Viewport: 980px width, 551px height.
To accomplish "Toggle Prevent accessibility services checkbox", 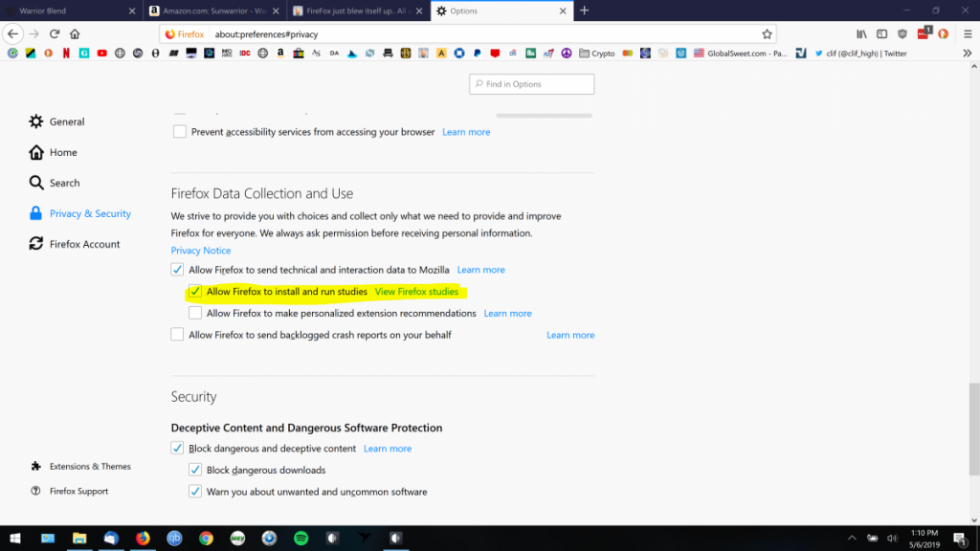I will coord(179,132).
